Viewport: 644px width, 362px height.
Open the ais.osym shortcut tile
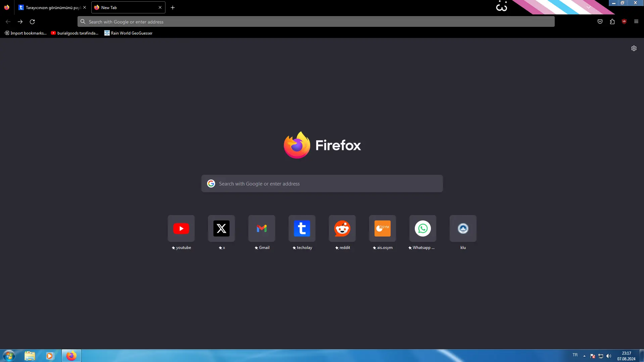tap(383, 228)
